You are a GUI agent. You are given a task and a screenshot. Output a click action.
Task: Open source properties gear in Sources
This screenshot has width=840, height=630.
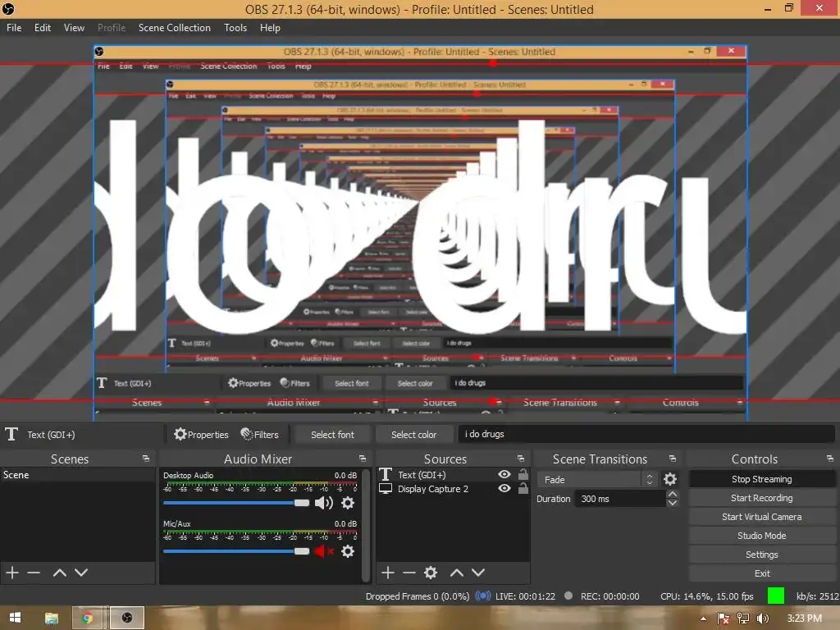pyautogui.click(x=431, y=572)
